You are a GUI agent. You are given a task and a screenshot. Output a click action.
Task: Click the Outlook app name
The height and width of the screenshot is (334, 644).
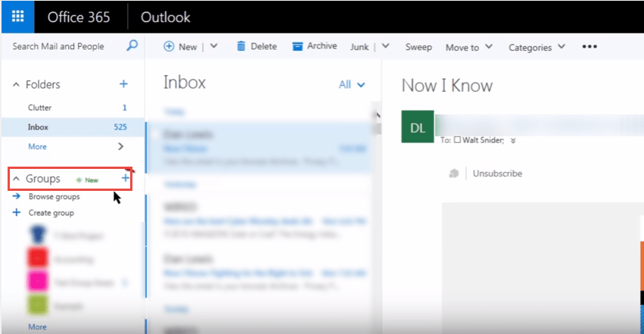pyautogui.click(x=166, y=17)
